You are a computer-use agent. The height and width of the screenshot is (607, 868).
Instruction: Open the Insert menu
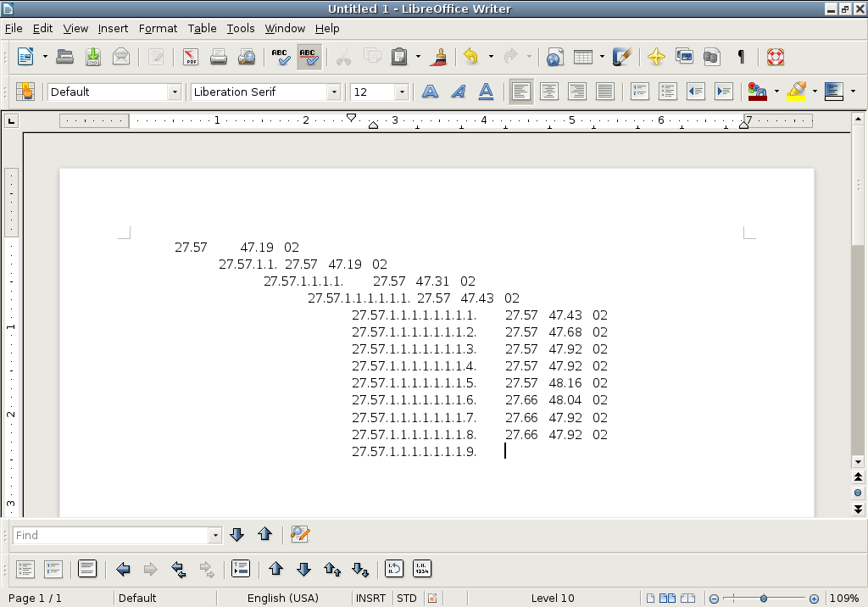coord(113,28)
